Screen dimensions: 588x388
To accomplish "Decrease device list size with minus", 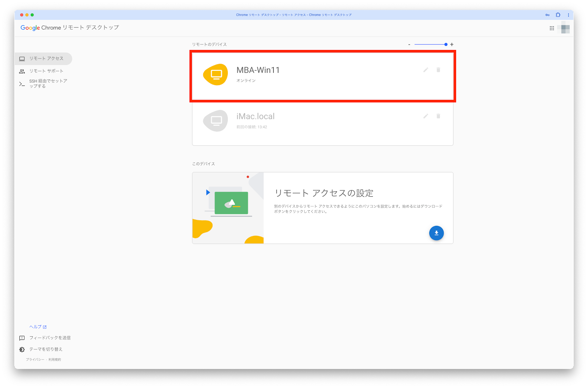I will pos(409,44).
